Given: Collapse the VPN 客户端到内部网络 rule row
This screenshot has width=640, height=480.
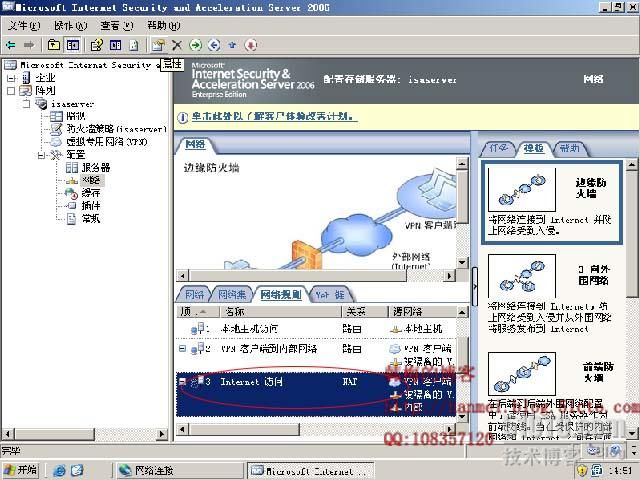Looking at the screenshot, I should coord(182,349).
